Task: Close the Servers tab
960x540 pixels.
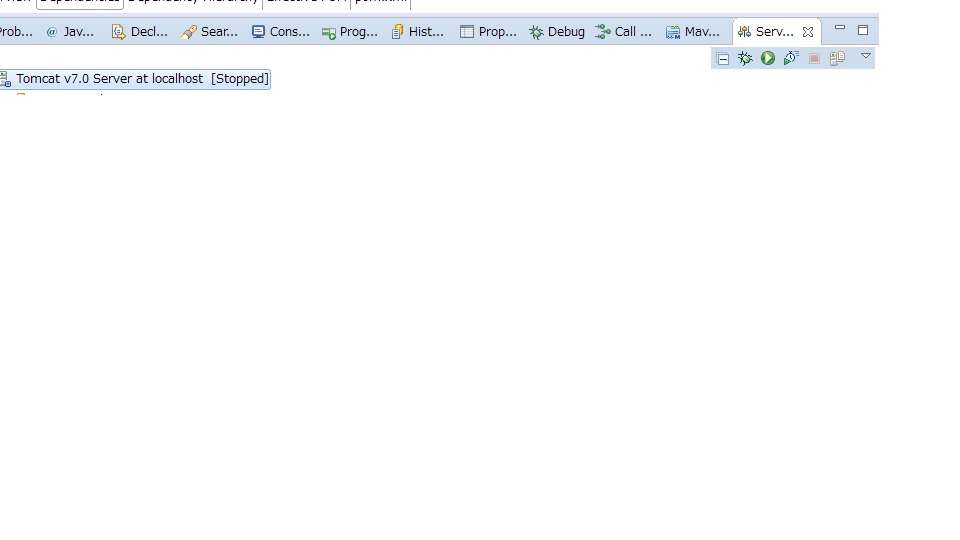Action: 808,32
